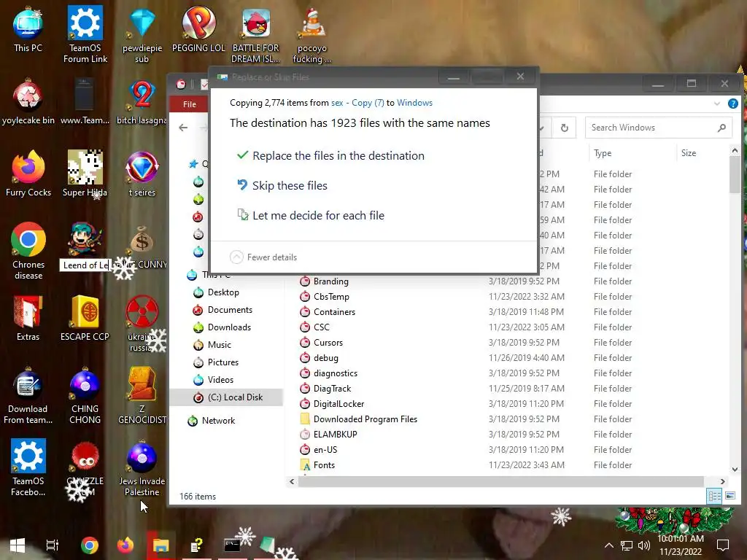
Task: Select the yoylecake bin recycle icon
Action: coord(28,101)
